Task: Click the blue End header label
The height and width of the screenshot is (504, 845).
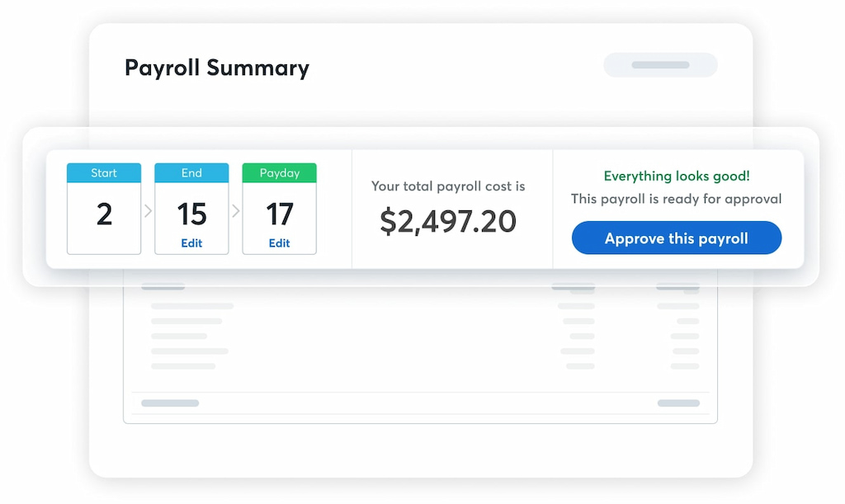Action: click(x=191, y=173)
